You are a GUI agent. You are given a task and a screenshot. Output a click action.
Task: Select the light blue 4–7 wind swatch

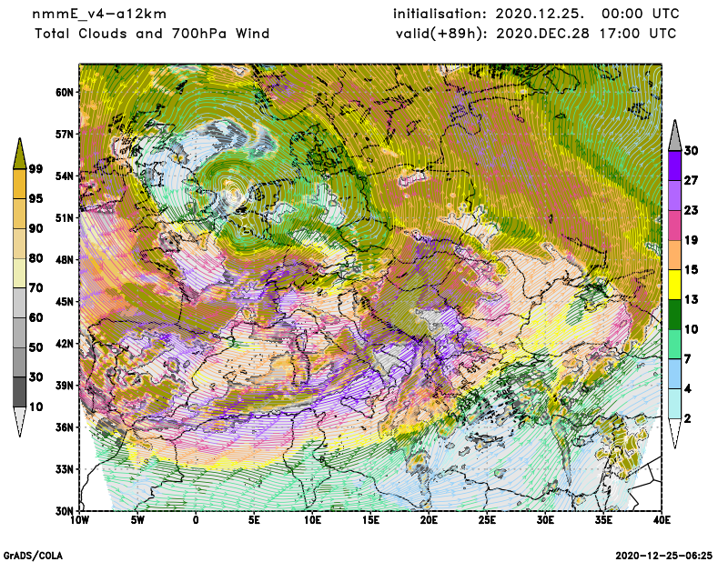point(674,374)
